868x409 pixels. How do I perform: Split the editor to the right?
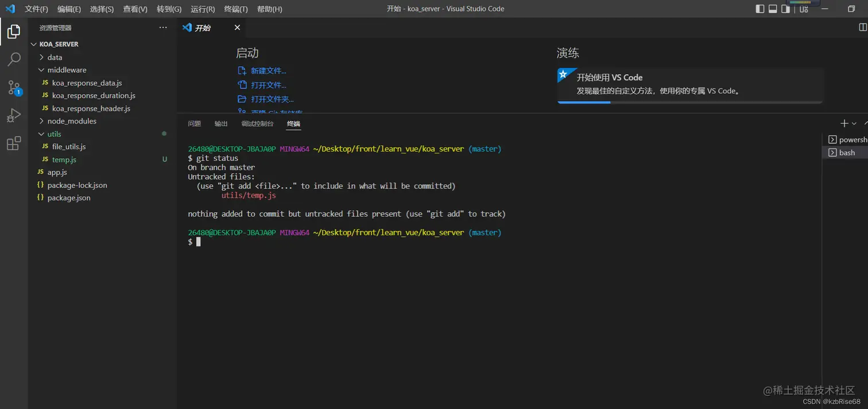tap(862, 27)
